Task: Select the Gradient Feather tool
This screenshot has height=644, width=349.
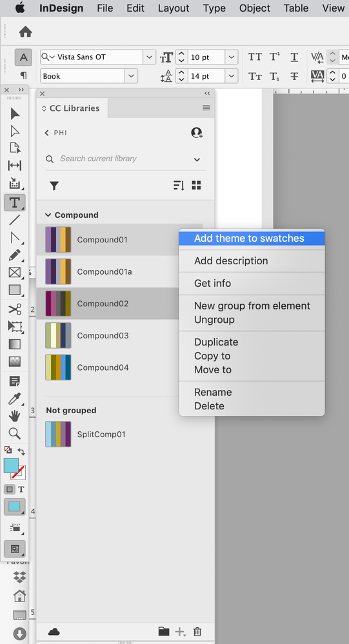Action: point(15,362)
